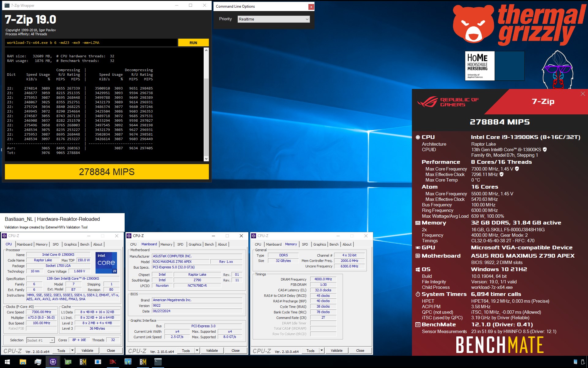The image size is (588, 368).
Task: Click the OS Windows icon in BenchMate panel
Action: (418, 269)
